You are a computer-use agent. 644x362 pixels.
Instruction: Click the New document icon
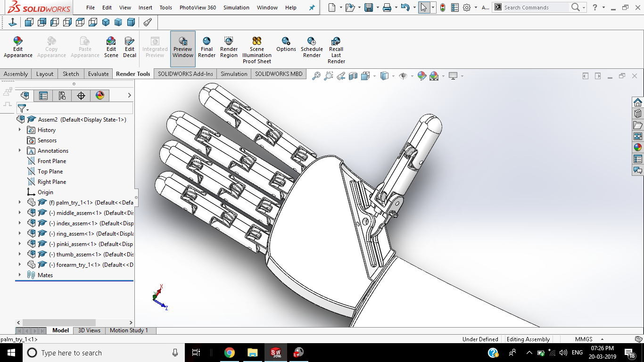click(332, 8)
